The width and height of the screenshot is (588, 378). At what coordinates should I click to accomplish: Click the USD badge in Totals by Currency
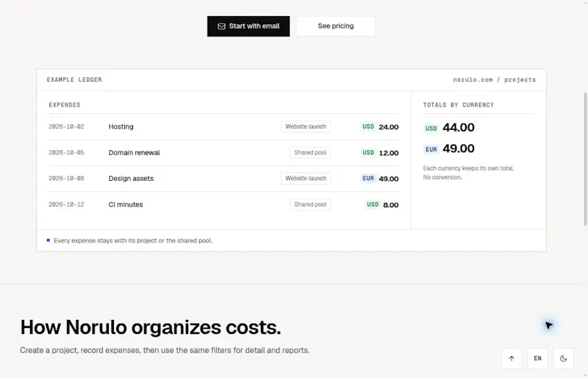click(x=431, y=129)
